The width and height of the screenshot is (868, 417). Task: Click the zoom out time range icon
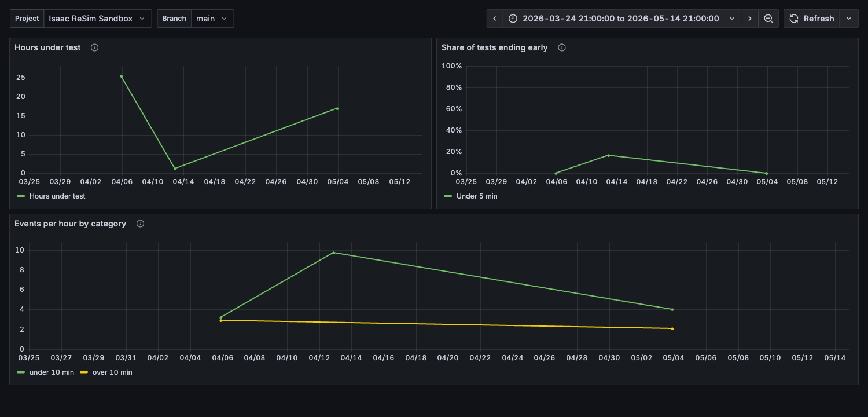[768, 19]
